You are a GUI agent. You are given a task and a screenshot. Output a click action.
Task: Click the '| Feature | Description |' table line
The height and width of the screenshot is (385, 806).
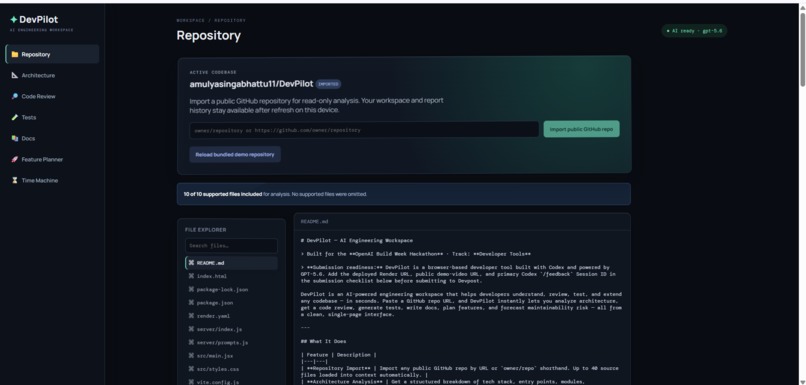pyautogui.click(x=339, y=355)
